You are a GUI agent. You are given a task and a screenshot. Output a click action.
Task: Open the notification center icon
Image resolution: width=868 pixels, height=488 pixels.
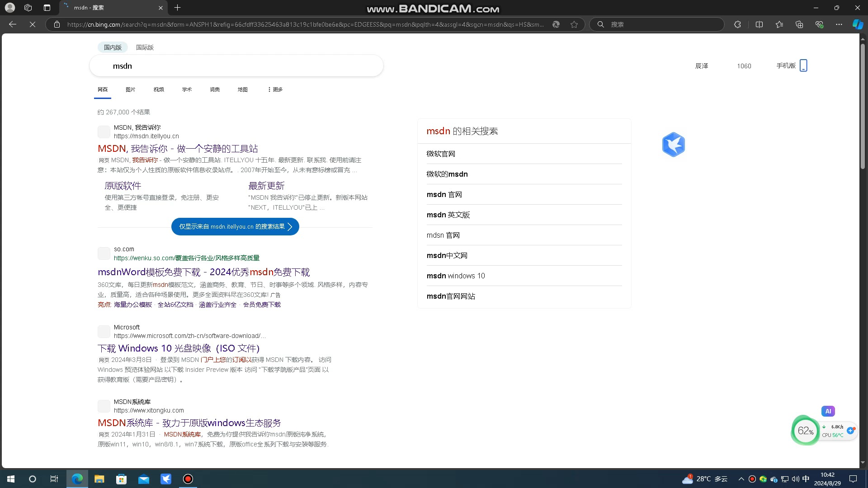pos(853,479)
